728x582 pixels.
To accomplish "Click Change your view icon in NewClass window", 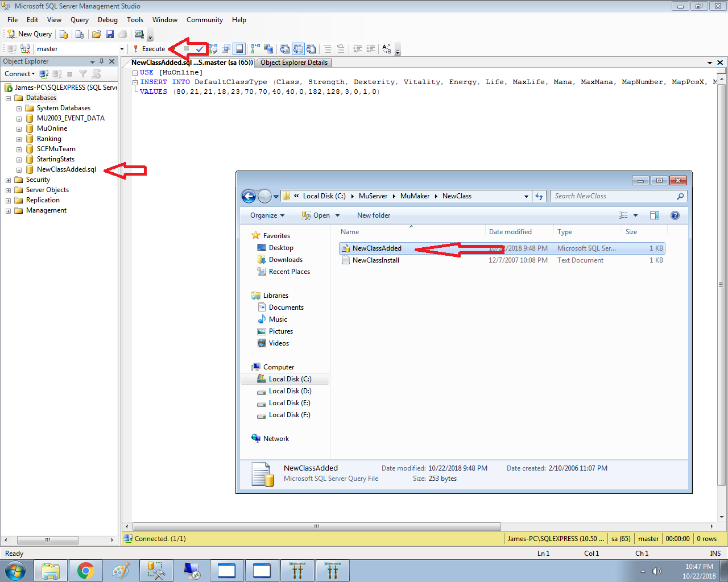I will [623, 215].
